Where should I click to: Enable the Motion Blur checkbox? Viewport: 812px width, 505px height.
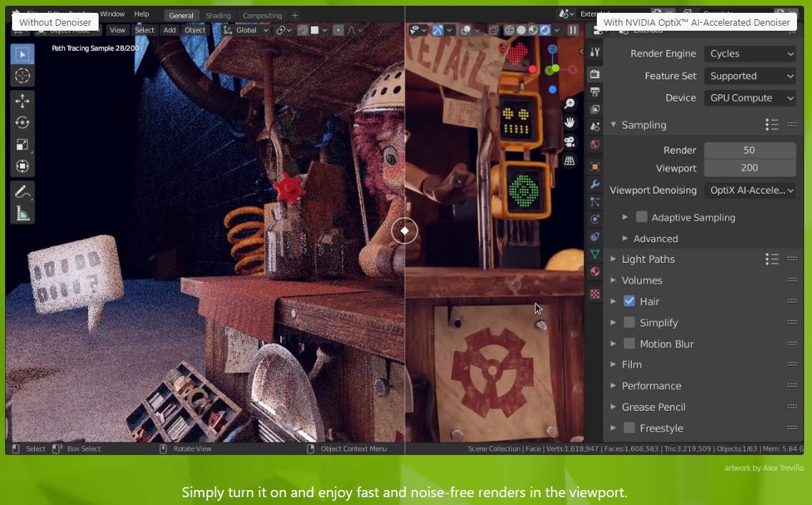629,344
